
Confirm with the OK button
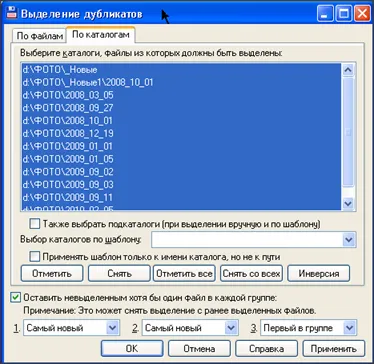pyautogui.click(x=132, y=349)
